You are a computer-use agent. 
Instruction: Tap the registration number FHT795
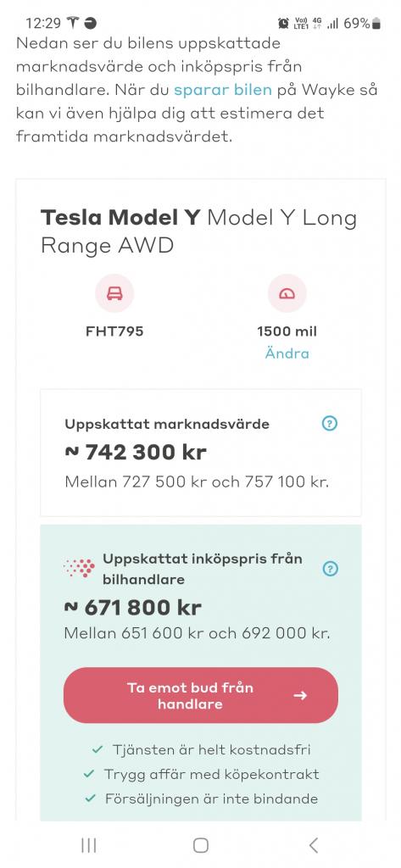[x=114, y=331]
